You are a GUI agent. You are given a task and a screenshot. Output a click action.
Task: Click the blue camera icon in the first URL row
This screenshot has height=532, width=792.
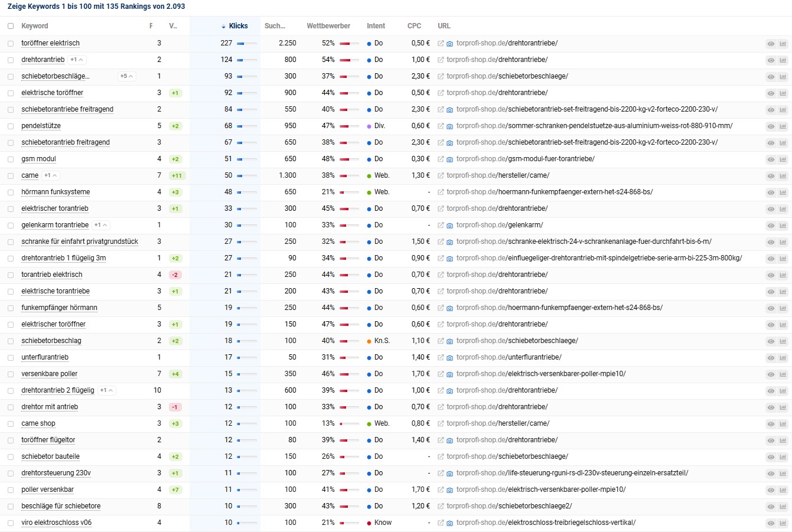coord(450,43)
